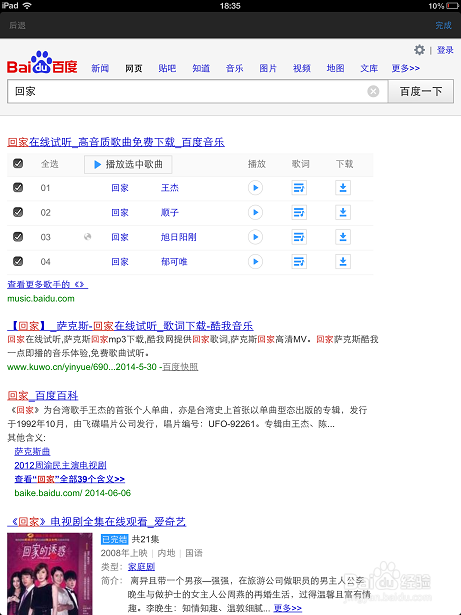The width and height of the screenshot is (461, 615).
Task: Click the 百度一下 search button
Action: [x=421, y=91]
